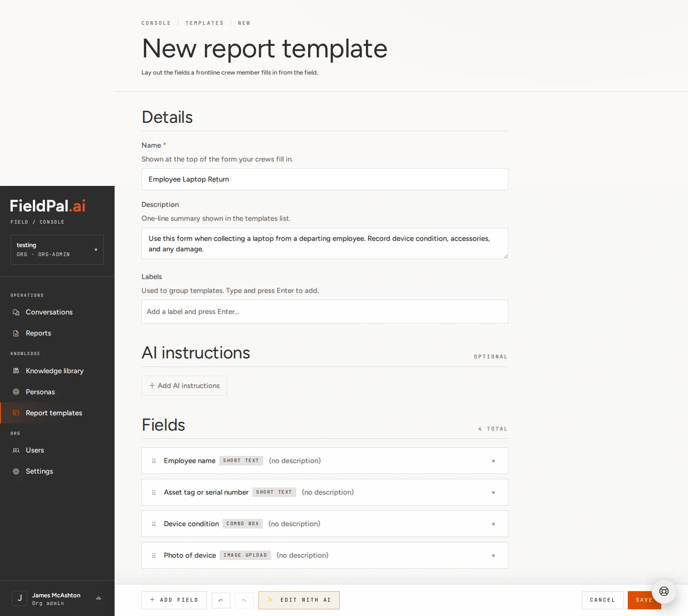Click the TEMPLATES breadcrumb link
688x616 pixels.
coord(204,23)
